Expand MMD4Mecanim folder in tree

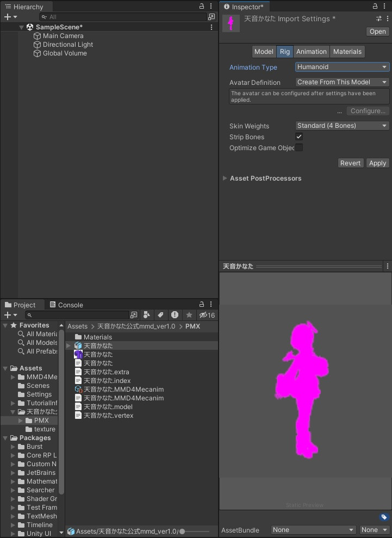(x=13, y=377)
